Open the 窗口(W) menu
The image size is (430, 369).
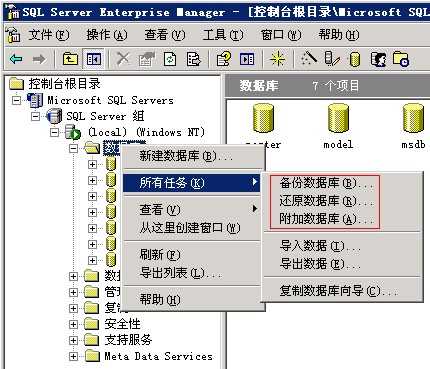281,35
